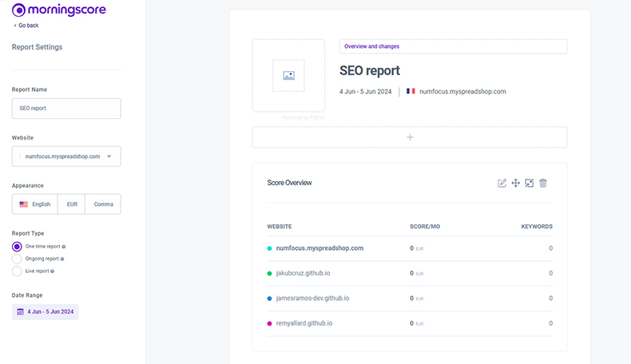Viewport: 631px width, 364px height.
Task: Click the teal dot next to numfocus.myspreadshop.com
Action: tap(270, 248)
